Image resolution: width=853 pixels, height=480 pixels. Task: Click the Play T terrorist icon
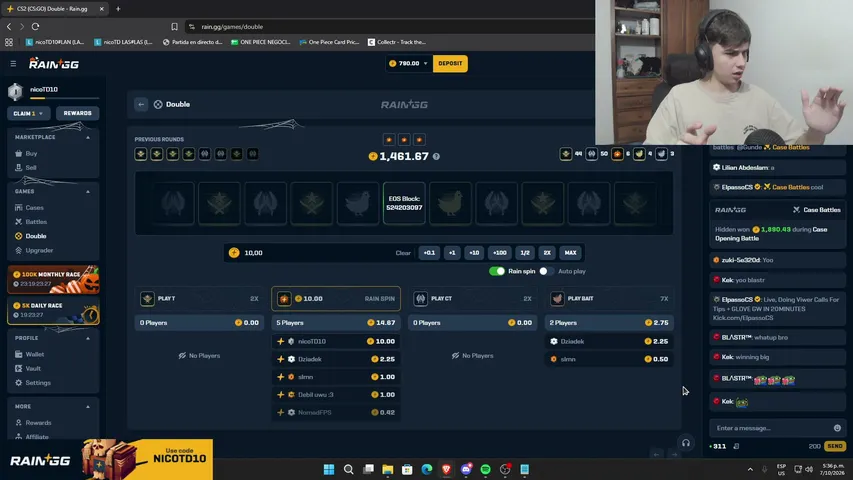point(147,298)
